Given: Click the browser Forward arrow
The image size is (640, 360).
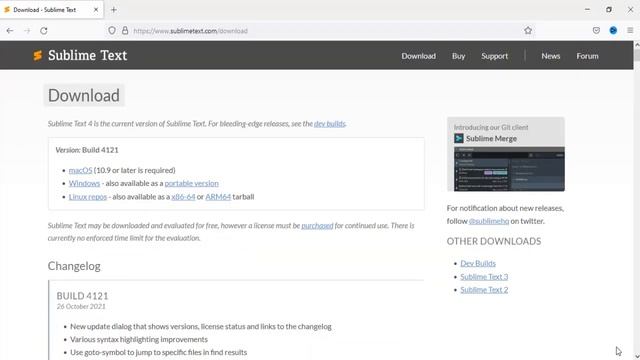Looking at the screenshot, I should (27, 31).
